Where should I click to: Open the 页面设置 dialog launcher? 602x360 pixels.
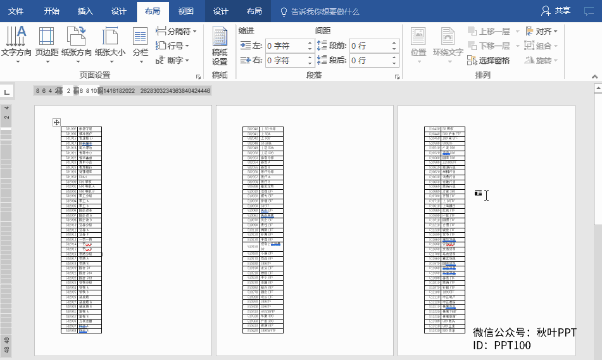pyautogui.click(x=198, y=77)
